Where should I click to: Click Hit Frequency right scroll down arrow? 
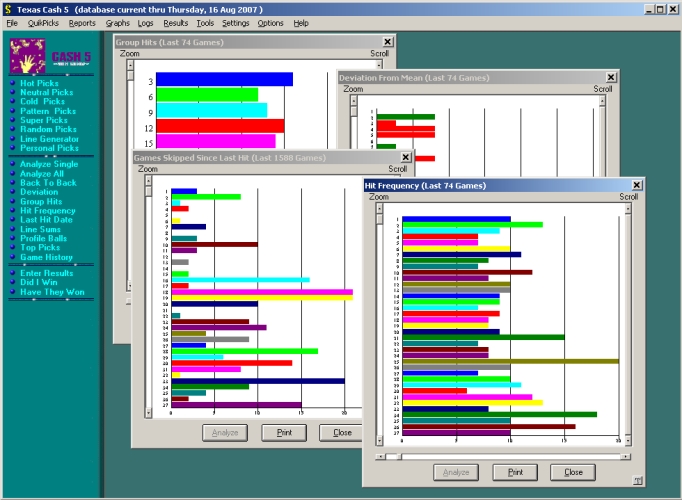tap(628, 440)
